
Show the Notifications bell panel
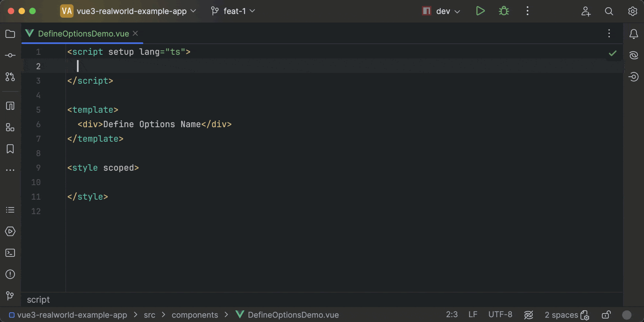(634, 34)
